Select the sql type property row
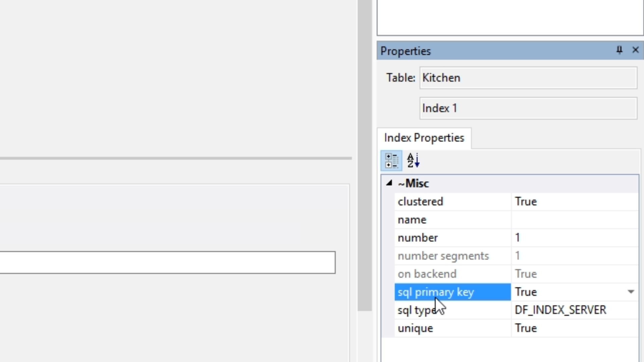644x362 pixels. coord(416,310)
